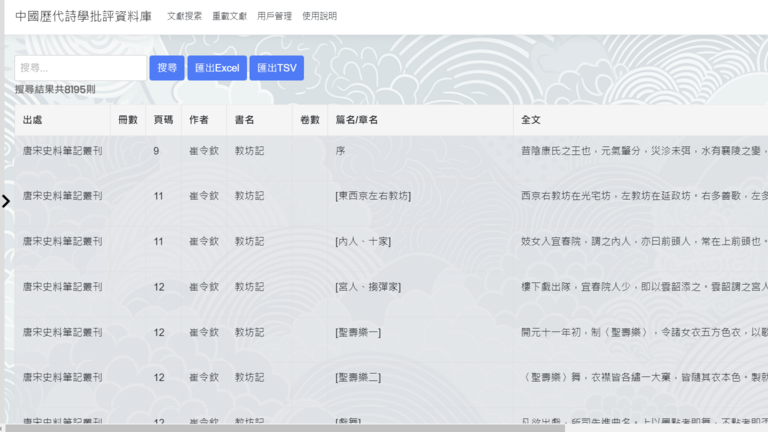
Task: Select the [聖壽樂一] chapter cell
Action: pyautogui.click(x=358, y=332)
